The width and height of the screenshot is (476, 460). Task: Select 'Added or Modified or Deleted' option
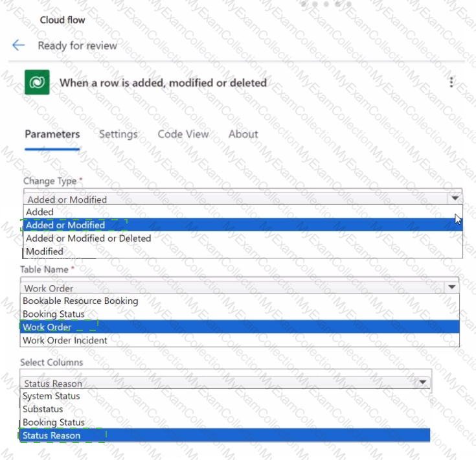[88, 238]
